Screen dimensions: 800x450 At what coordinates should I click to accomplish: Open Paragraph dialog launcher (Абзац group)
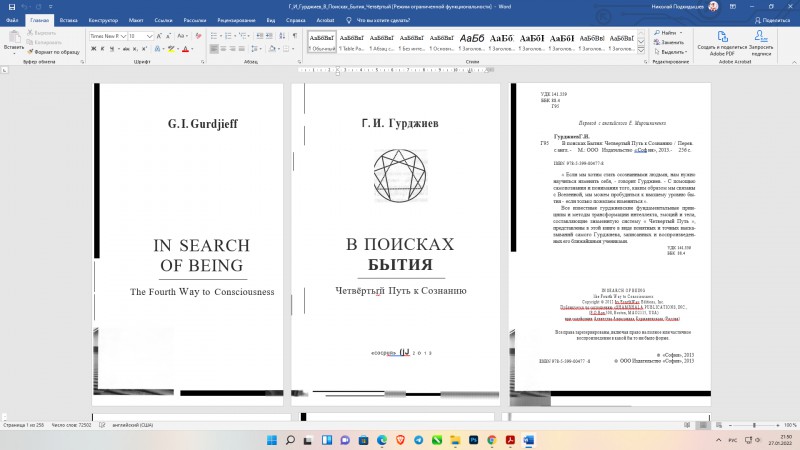coord(299,62)
